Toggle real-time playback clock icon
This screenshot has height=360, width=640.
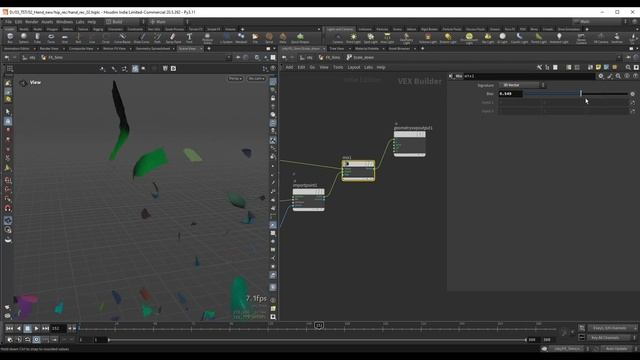[36, 340]
